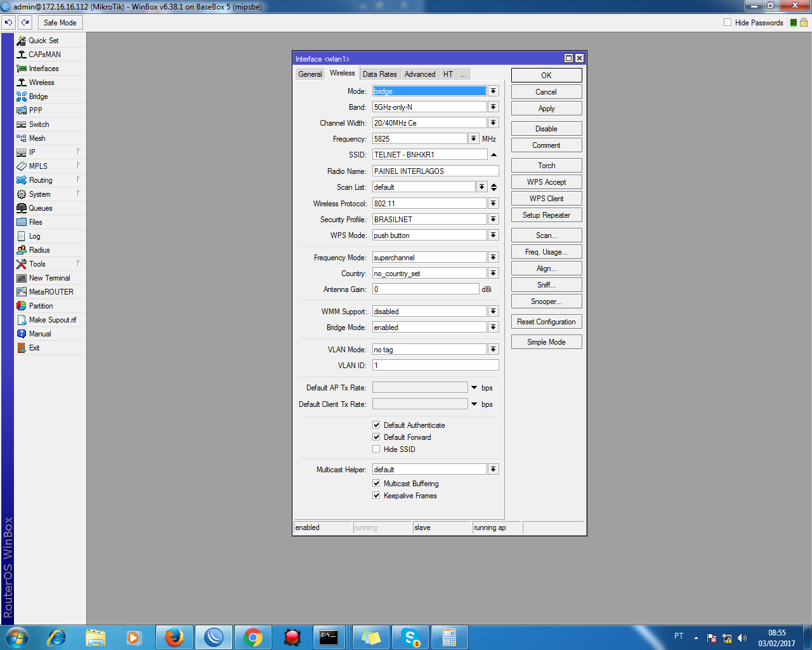Open New Terminal from sidebar
The height and width of the screenshot is (650, 812).
49,278
